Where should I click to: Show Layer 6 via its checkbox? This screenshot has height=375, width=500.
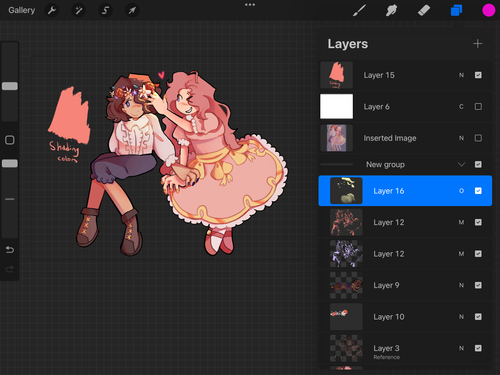tap(478, 107)
